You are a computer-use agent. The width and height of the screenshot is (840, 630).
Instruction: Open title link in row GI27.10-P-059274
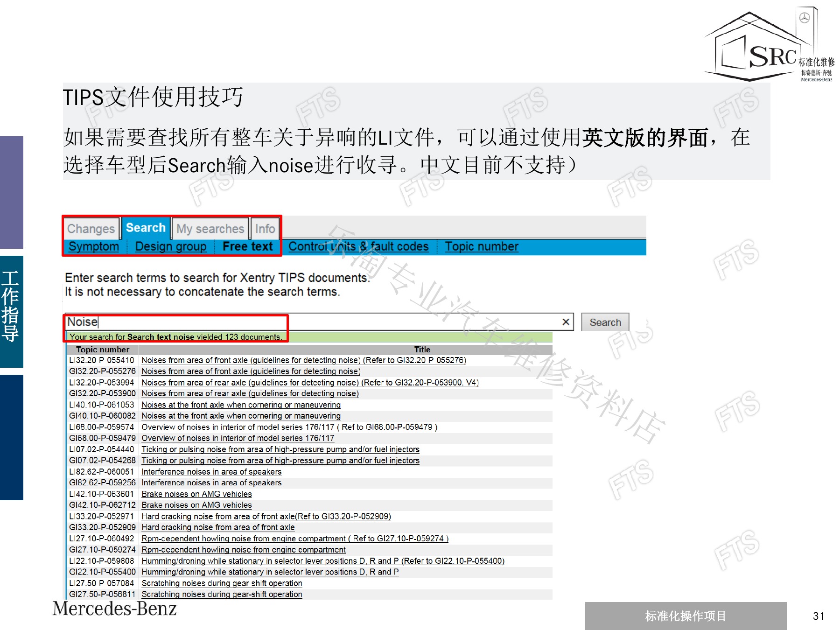coord(244,550)
